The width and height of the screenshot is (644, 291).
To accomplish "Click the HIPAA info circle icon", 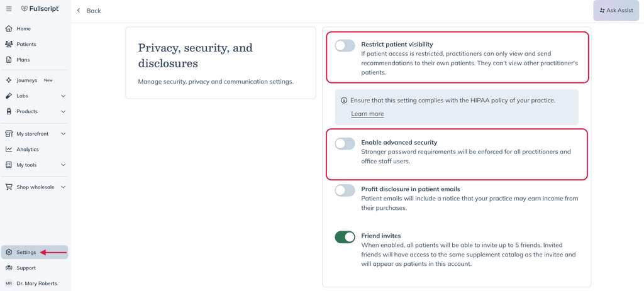I will 344,100.
